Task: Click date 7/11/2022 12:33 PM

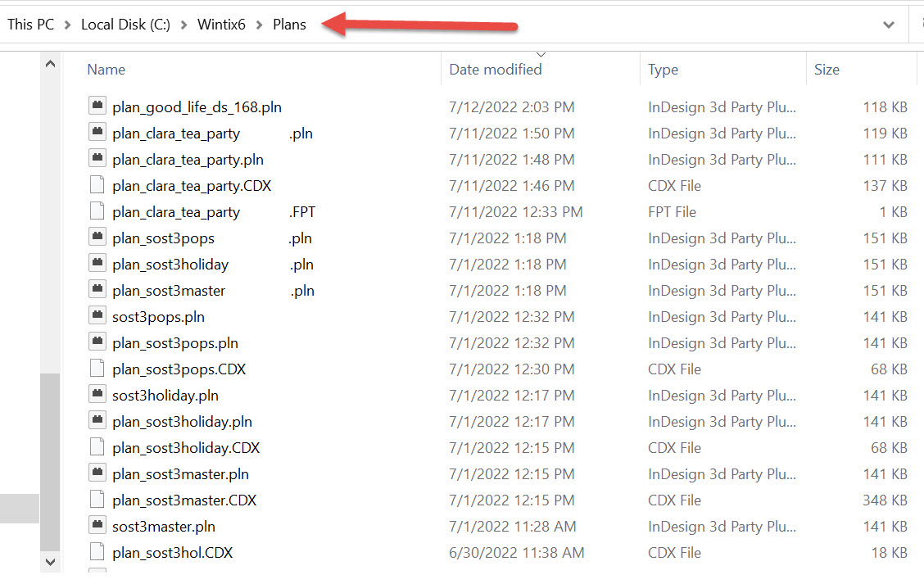Action: click(515, 212)
